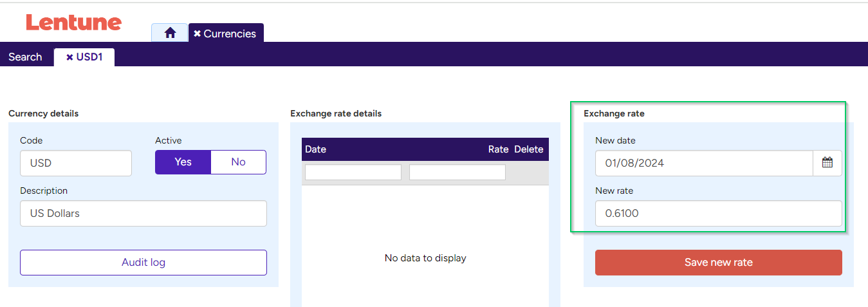868x307 pixels.
Task: Open the Home tab icon
Action: (170, 33)
